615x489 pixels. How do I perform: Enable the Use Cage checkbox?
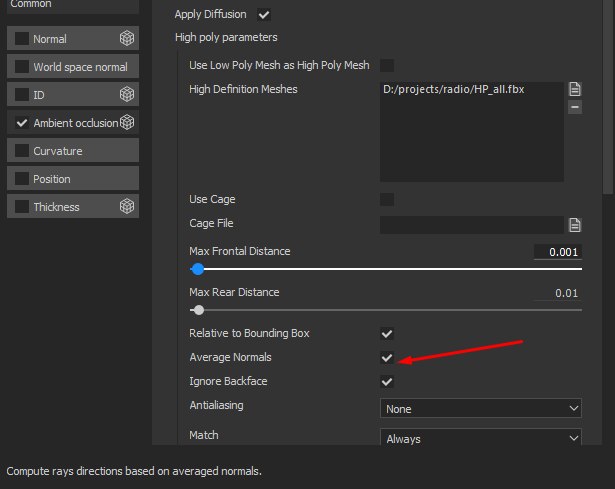[x=387, y=199]
